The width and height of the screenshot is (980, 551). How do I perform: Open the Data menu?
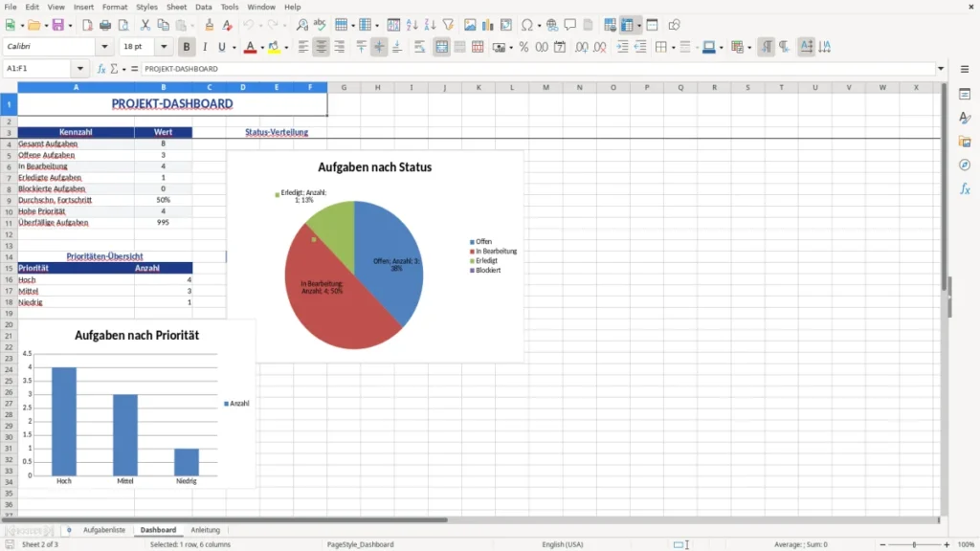(203, 7)
